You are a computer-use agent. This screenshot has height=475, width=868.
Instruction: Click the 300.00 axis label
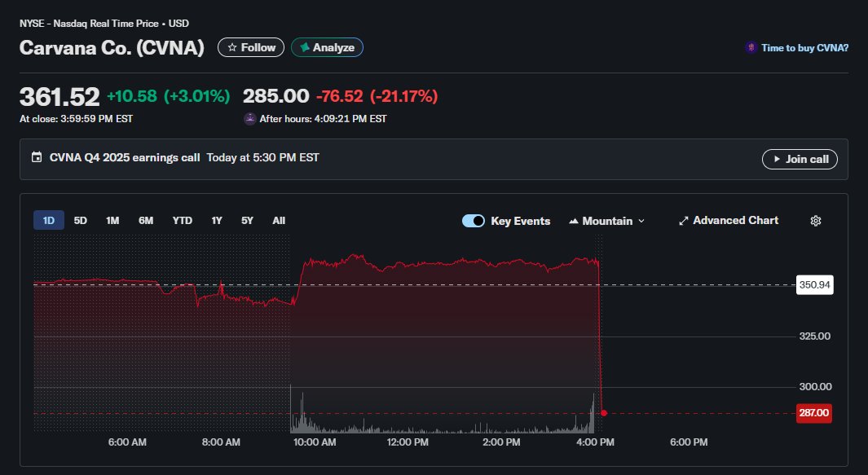coord(815,386)
